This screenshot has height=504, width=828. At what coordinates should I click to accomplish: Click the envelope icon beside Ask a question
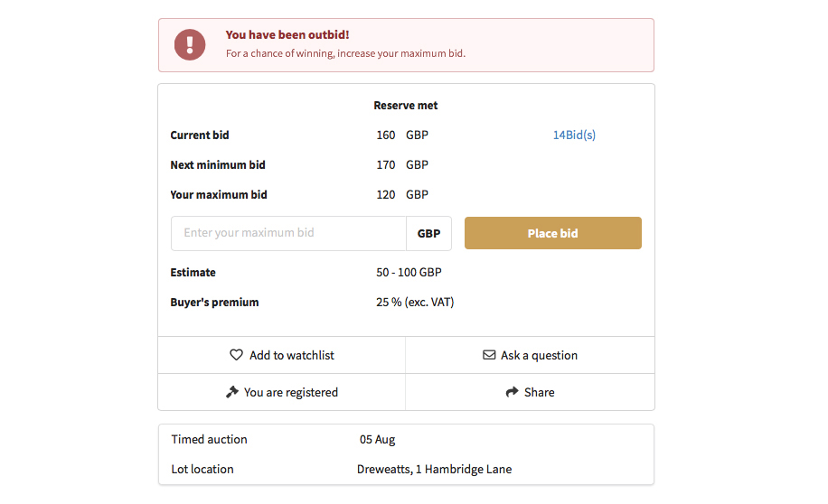[x=489, y=355]
